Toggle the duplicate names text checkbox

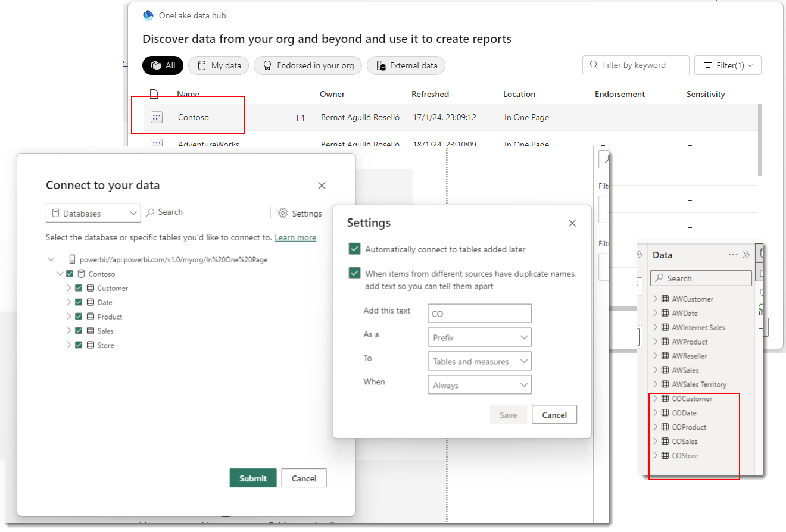pos(355,273)
